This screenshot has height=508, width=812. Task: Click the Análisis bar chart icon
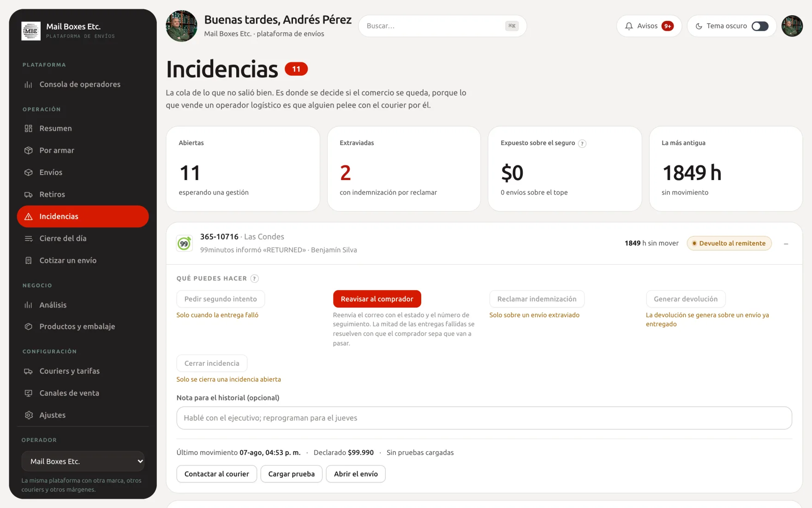(29, 305)
